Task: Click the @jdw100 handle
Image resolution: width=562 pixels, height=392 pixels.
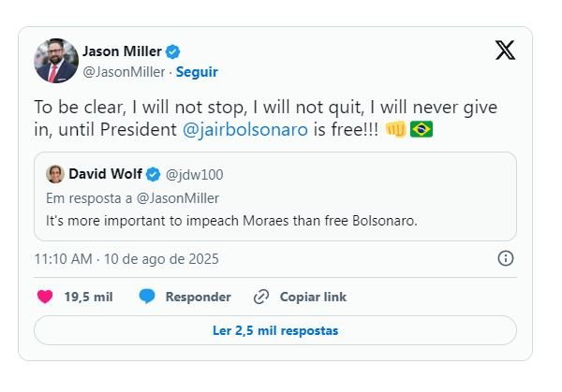Action: (x=195, y=174)
